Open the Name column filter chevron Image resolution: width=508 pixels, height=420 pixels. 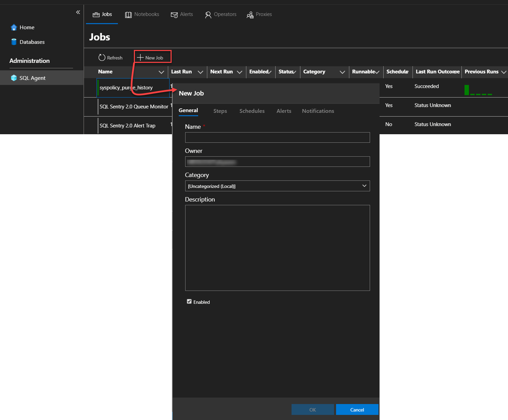[x=161, y=72]
